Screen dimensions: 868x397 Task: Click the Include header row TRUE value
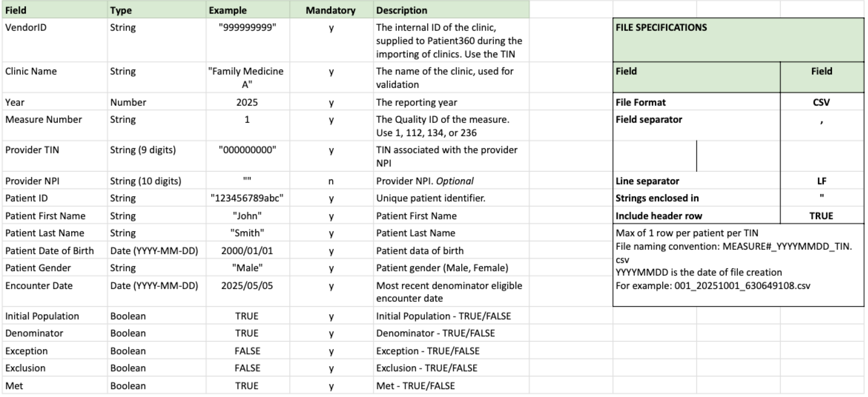point(822,215)
